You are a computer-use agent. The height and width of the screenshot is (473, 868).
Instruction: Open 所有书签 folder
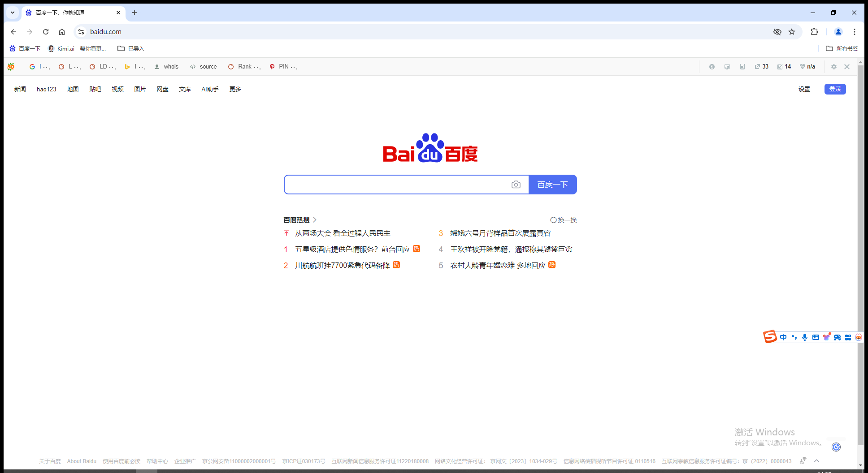[x=842, y=48]
